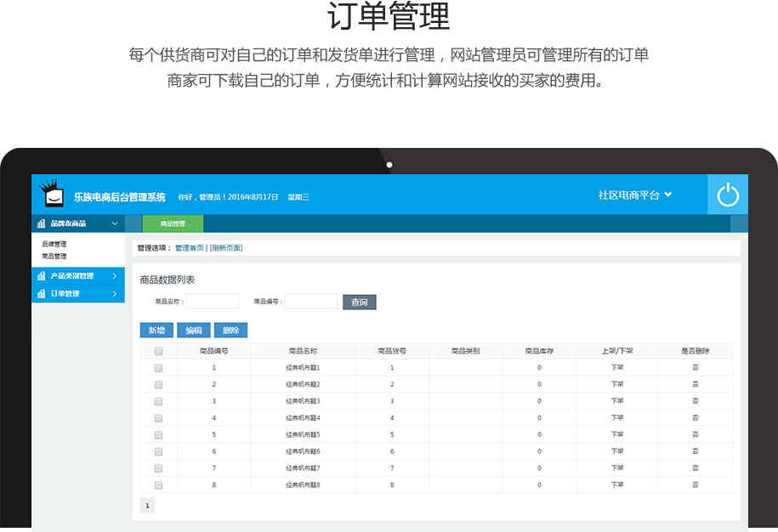Open 品牌管理 in the sidebar

[54, 244]
